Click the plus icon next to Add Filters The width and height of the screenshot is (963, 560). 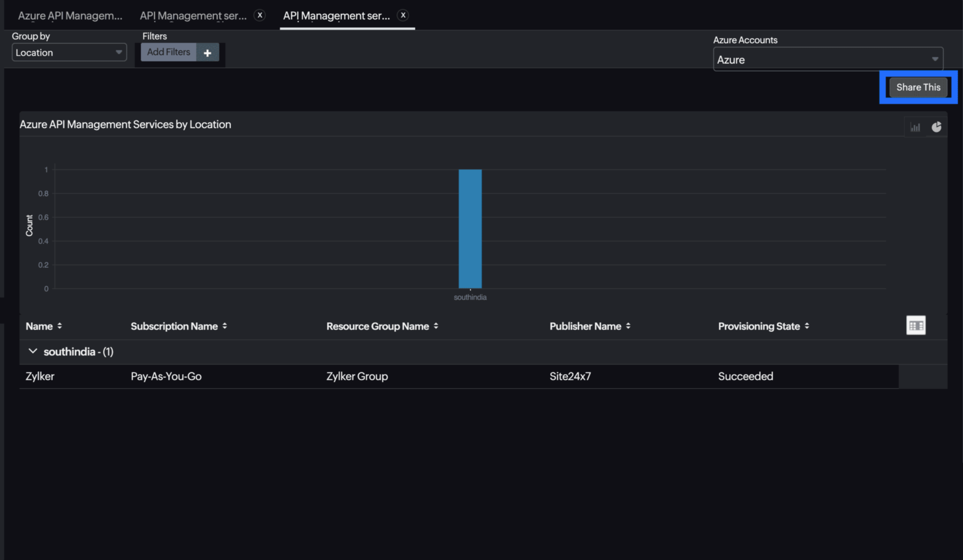point(208,53)
